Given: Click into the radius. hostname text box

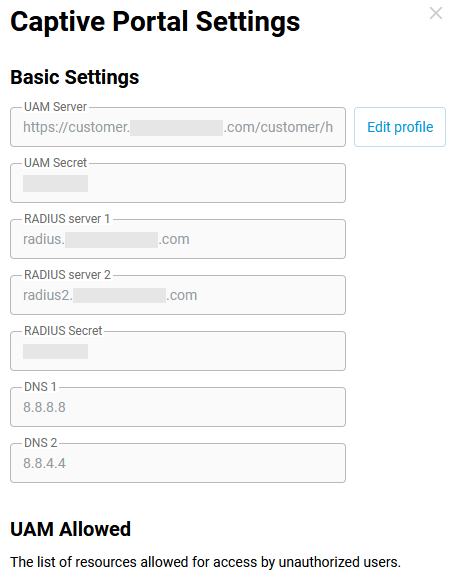Looking at the screenshot, I should [178, 239].
